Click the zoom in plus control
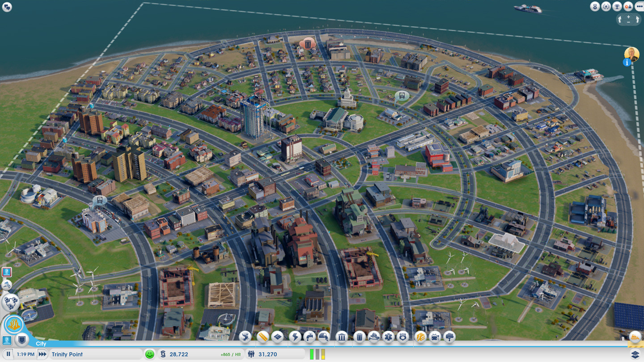 (x=628, y=16)
